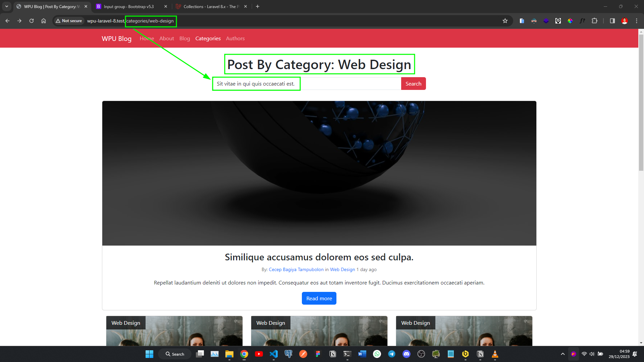Switch to the Input group Bootstrap tab
644x362 pixels.
coord(129,6)
